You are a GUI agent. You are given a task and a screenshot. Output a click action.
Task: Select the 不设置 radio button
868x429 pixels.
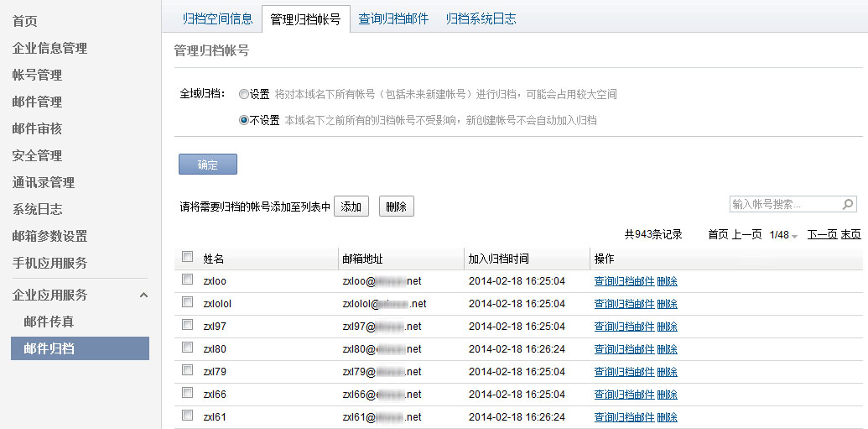pos(244,120)
